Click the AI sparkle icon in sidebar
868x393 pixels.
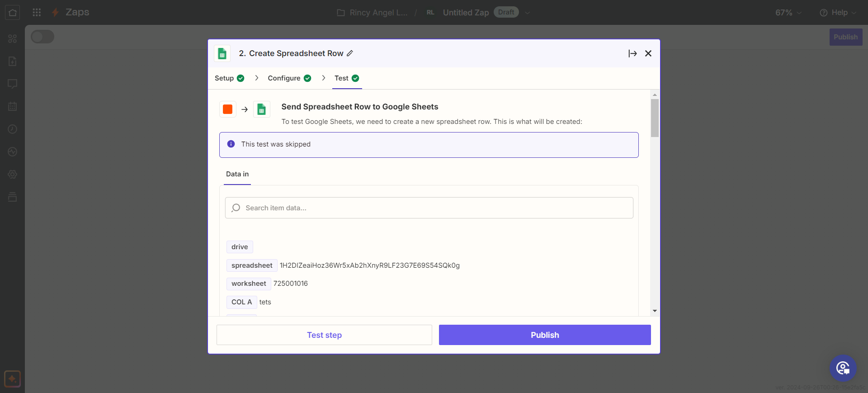tap(12, 379)
